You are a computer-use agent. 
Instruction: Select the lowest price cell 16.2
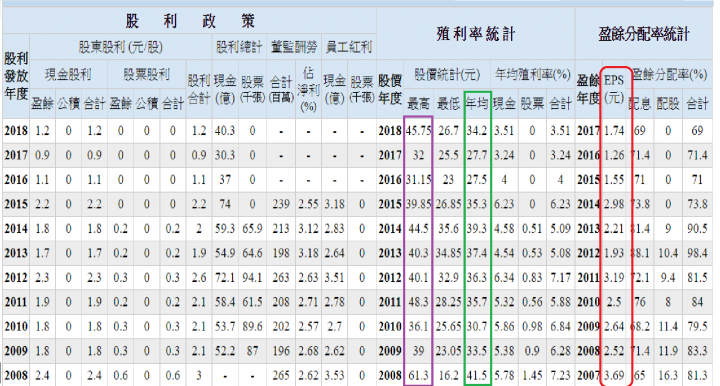pos(448,375)
